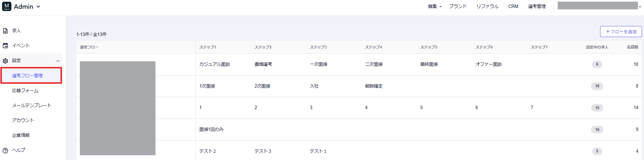Go to the CRM menu

point(513,7)
